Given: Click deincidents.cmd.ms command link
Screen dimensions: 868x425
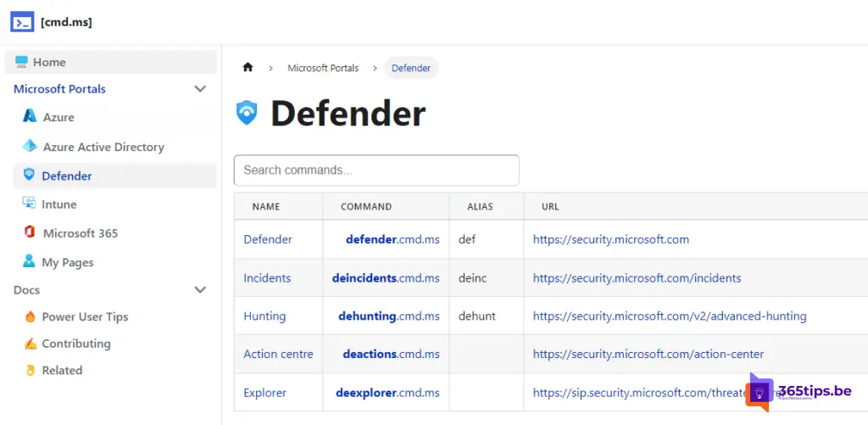Looking at the screenshot, I should (x=386, y=278).
